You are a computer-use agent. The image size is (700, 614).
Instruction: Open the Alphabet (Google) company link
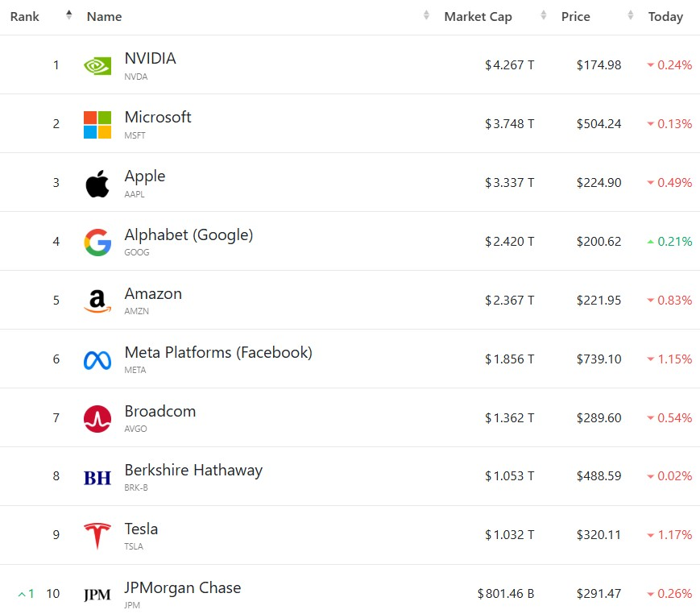pos(188,234)
